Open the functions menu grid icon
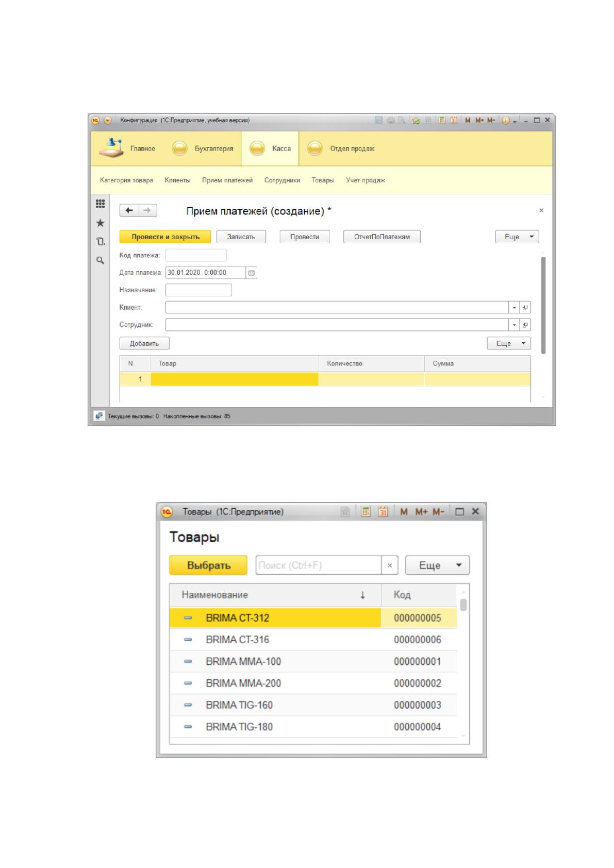The width and height of the screenshot is (614, 868). [101, 204]
